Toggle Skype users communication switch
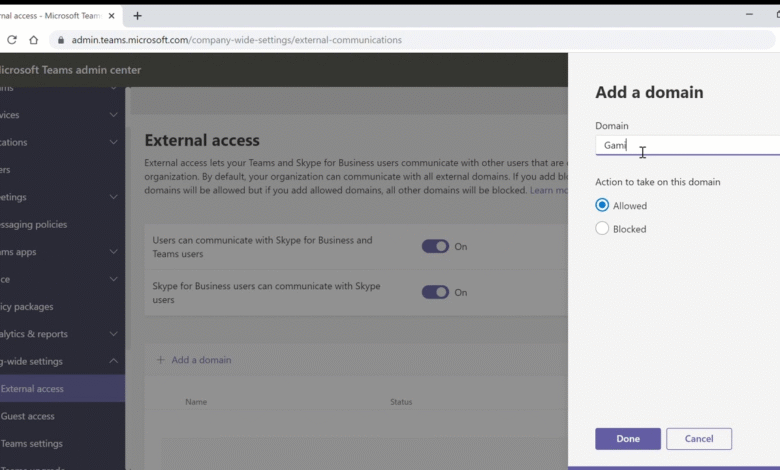Screen dimensions: 780x470 pos(435,292)
